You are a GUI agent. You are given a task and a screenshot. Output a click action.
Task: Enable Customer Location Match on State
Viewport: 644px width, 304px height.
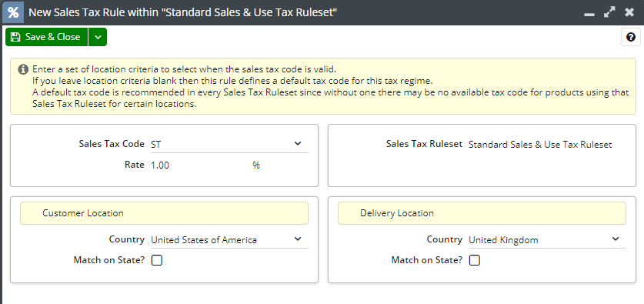click(157, 260)
